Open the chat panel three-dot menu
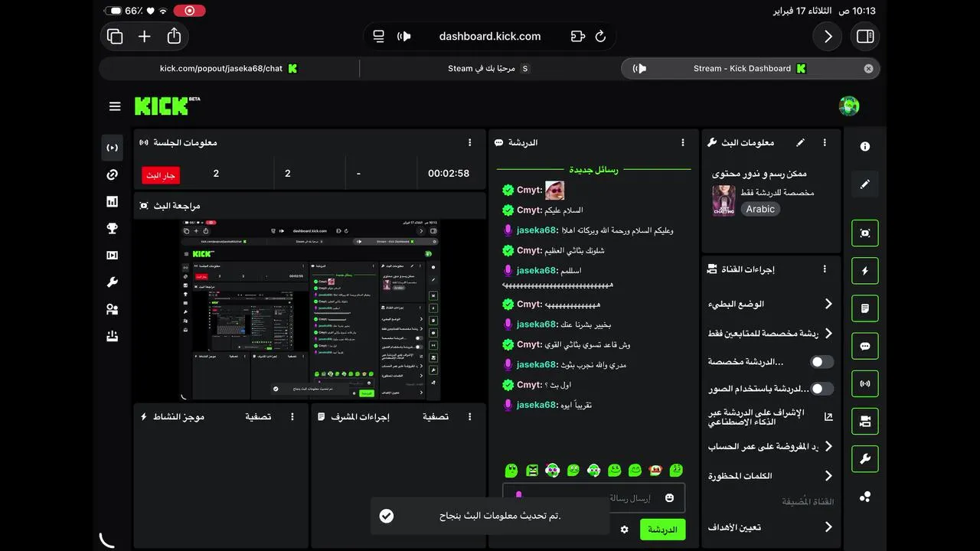The image size is (980, 551). tap(683, 142)
